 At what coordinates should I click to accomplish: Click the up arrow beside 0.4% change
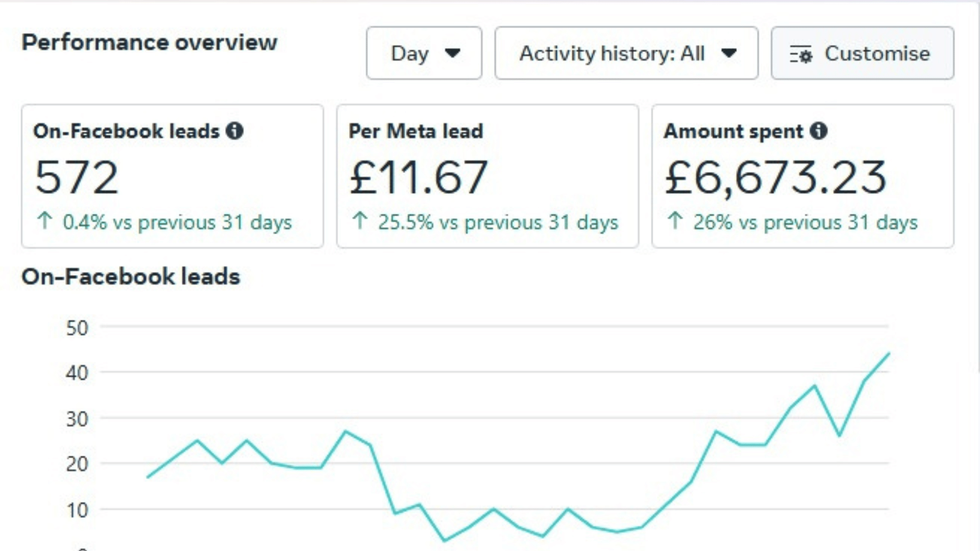45,221
